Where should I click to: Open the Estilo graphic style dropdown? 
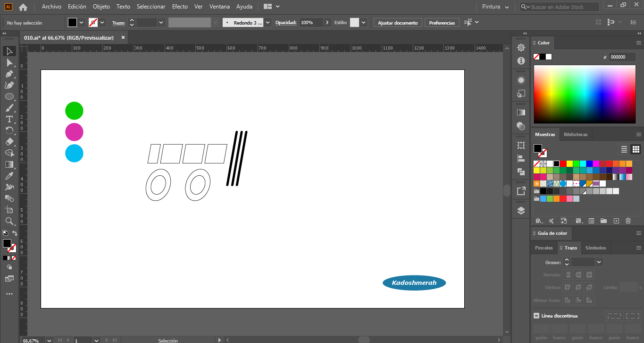point(364,22)
